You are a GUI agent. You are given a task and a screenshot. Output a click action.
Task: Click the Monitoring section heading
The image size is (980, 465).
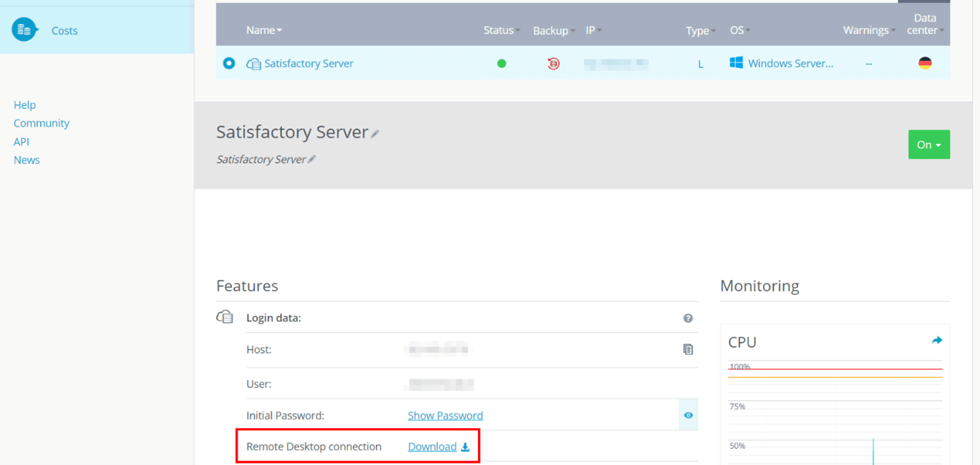pyautogui.click(x=760, y=286)
